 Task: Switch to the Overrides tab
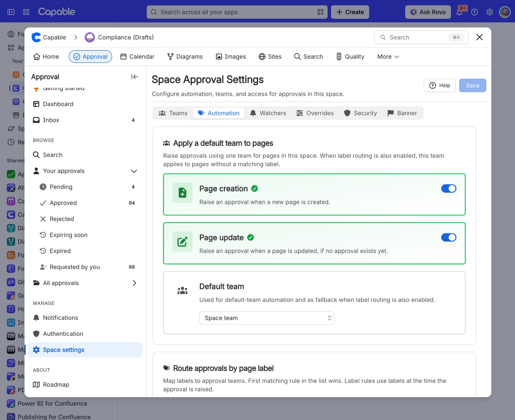315,113
